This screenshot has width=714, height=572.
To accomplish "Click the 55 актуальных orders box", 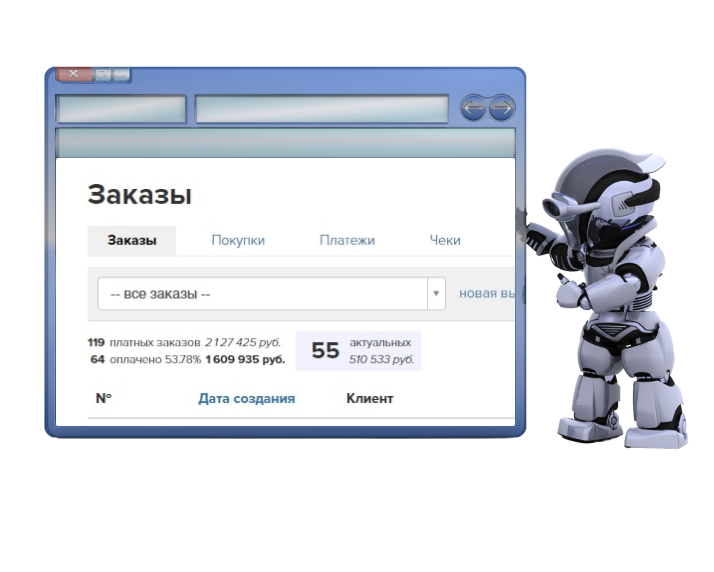I will tap(358, 351).
